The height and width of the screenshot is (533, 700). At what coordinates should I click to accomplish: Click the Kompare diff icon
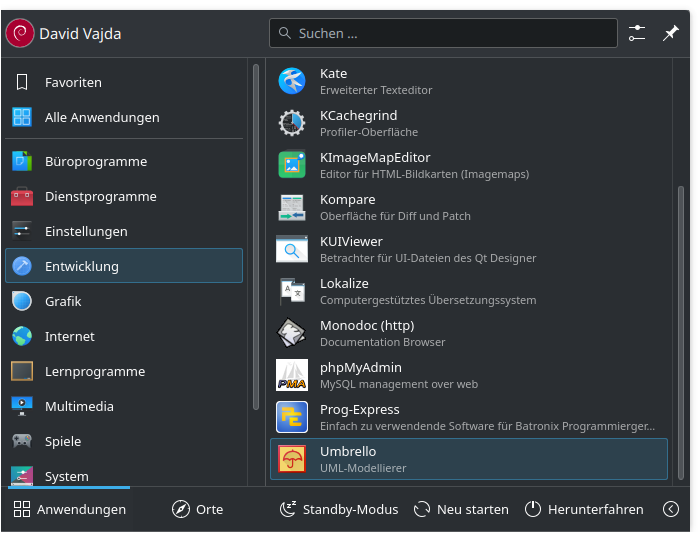292,207
